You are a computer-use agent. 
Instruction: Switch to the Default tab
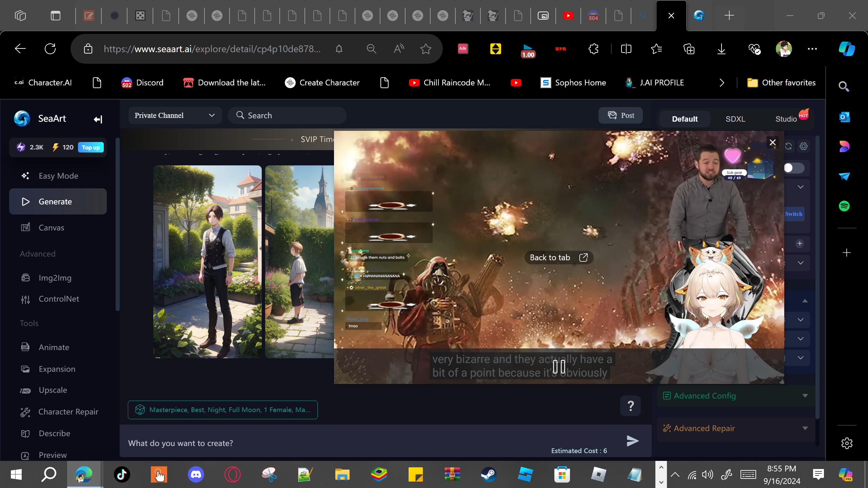point(685,119)
